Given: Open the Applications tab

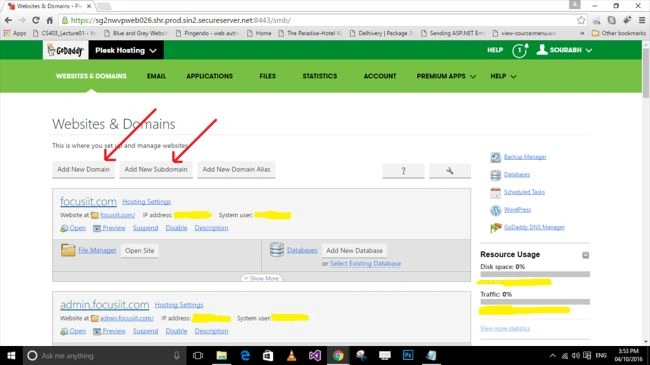Looking at the screenshot, I should [x=209, y=76].
